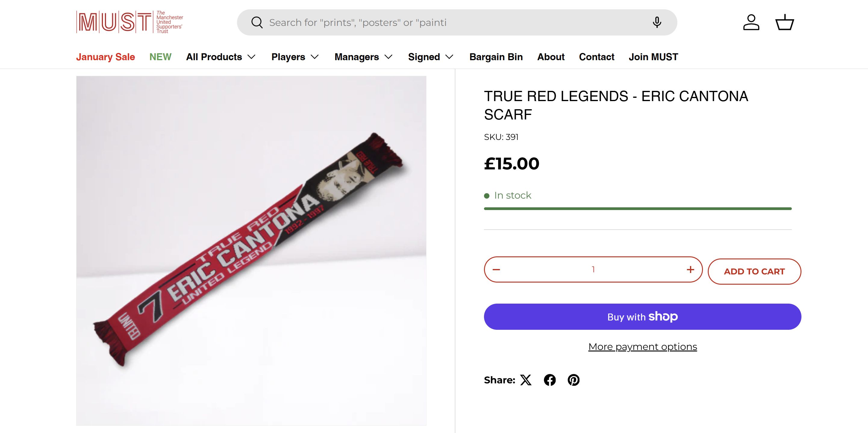Expand the Signed dropdown menu
This screenshot has width=868, height=433.
431,57
